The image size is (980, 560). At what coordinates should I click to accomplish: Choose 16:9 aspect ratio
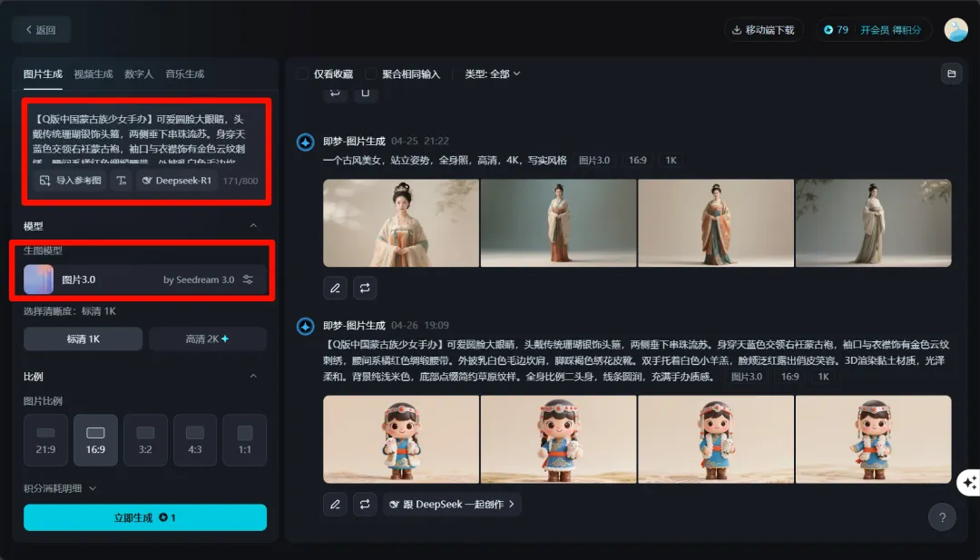95,440
